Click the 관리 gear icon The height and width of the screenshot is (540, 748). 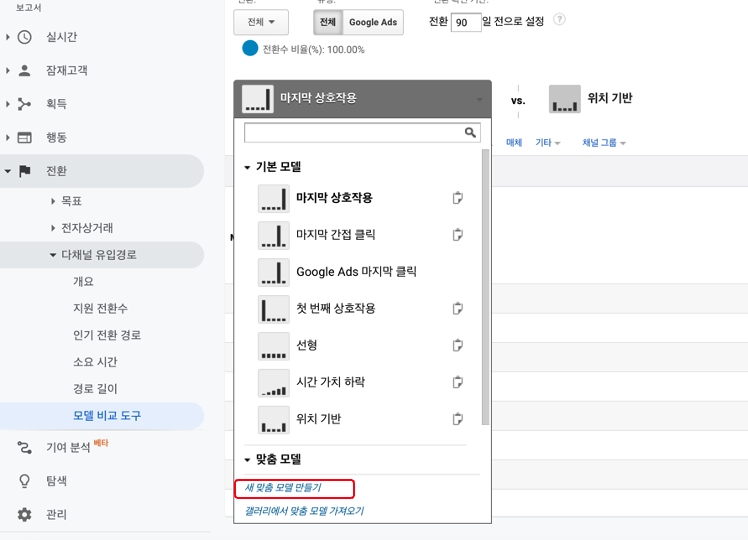click(x=25, y=515)
